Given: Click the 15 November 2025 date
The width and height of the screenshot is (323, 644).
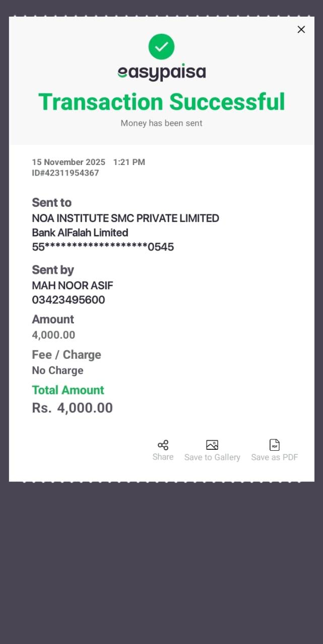Looking at the screenshot, I should [x=69, y=162].
